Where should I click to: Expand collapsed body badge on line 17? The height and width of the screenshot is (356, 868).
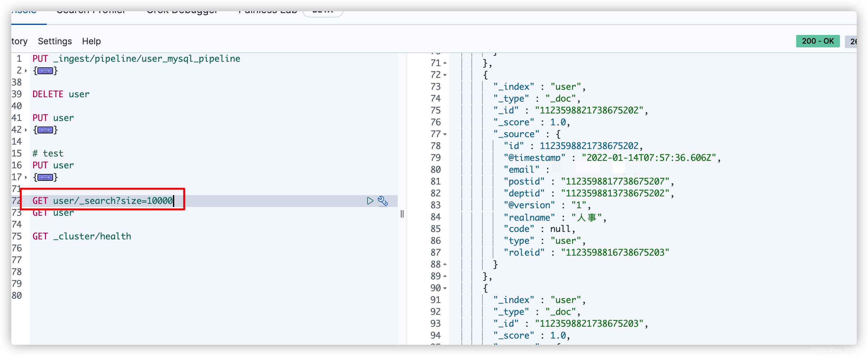click(x=45, y=177)
